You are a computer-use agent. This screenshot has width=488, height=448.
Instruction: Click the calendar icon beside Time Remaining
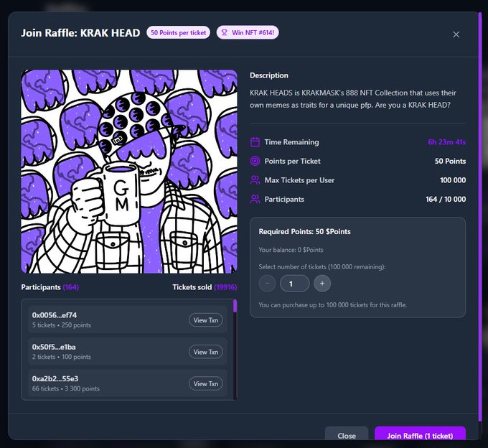(x=255, y=142)
